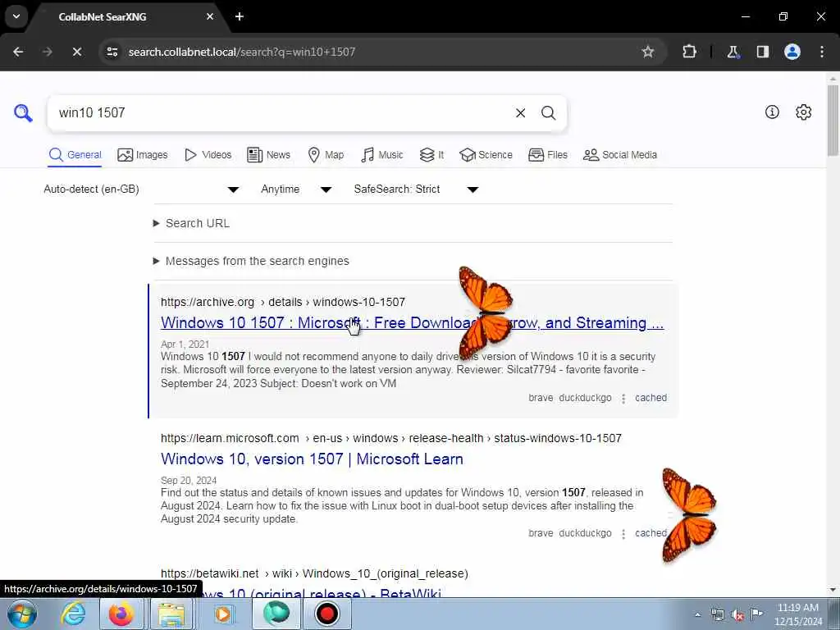Switch to the Science category tab
The height and width of the screenshot is (630, 840).
[x=486, y=155]
